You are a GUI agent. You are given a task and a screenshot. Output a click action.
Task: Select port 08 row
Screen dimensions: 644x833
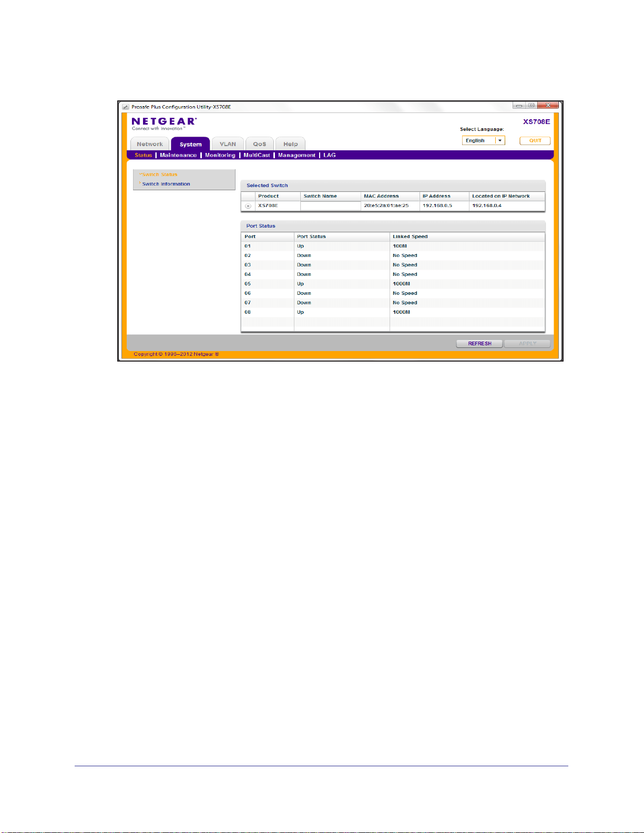(x=393, y=312)
